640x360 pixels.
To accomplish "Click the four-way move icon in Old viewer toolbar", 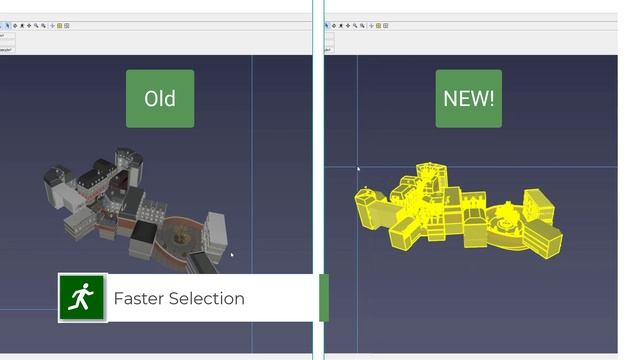I will coord(29,26).
